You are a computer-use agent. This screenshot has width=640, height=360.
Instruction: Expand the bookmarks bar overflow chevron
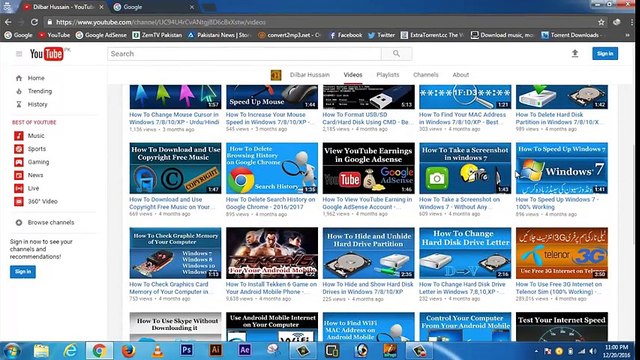click(x=627, y=35)
